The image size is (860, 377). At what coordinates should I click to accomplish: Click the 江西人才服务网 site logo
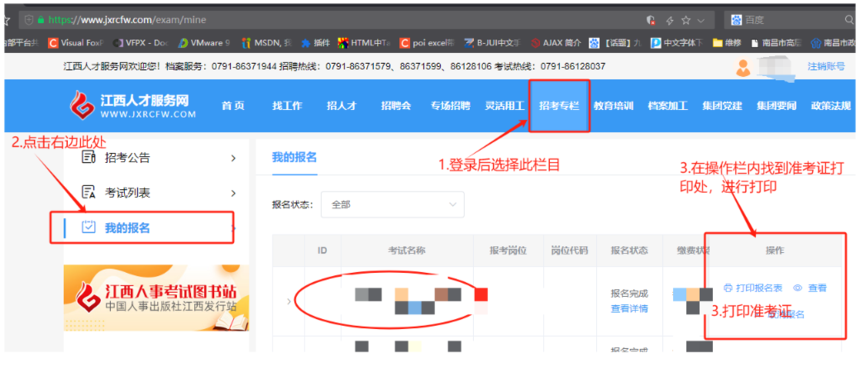[x=133, y=105]
